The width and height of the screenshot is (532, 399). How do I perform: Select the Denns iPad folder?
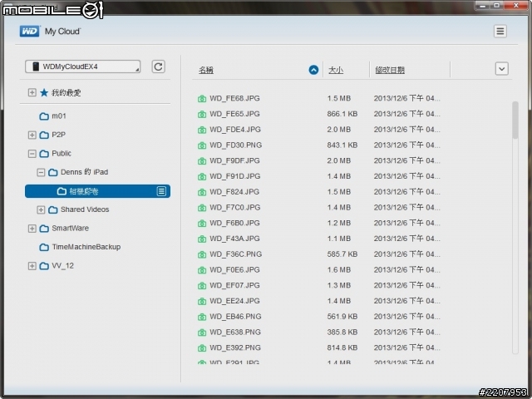pyautogui.click(x=78, y=172)
